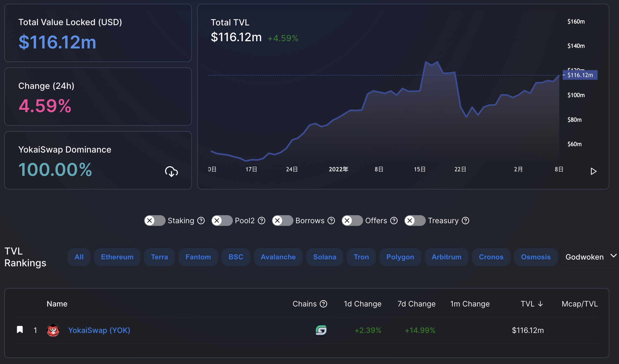Click the TVL sort arrow
This screenshot has height=364, width=619.
point(540,304)
